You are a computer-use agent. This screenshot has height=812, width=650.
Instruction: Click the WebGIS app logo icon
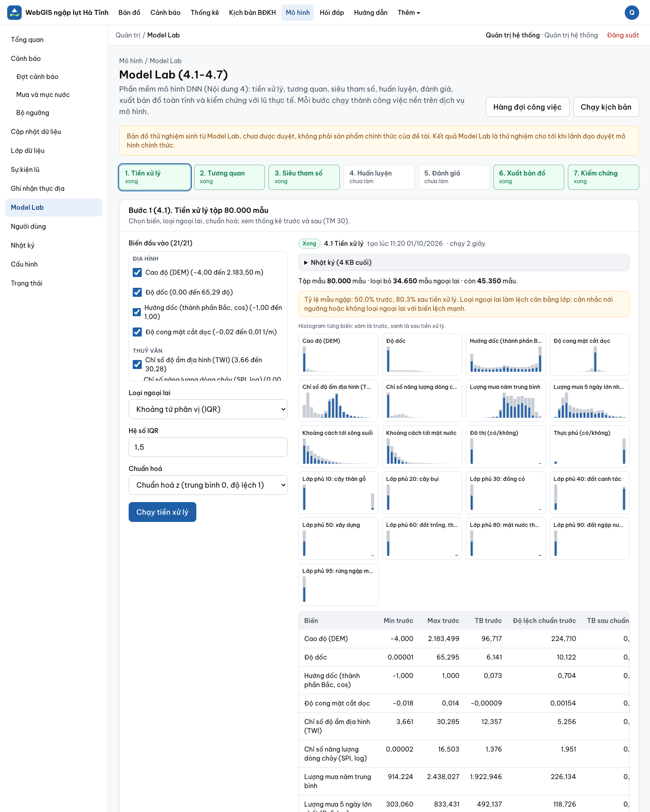(x=14, y=13)
